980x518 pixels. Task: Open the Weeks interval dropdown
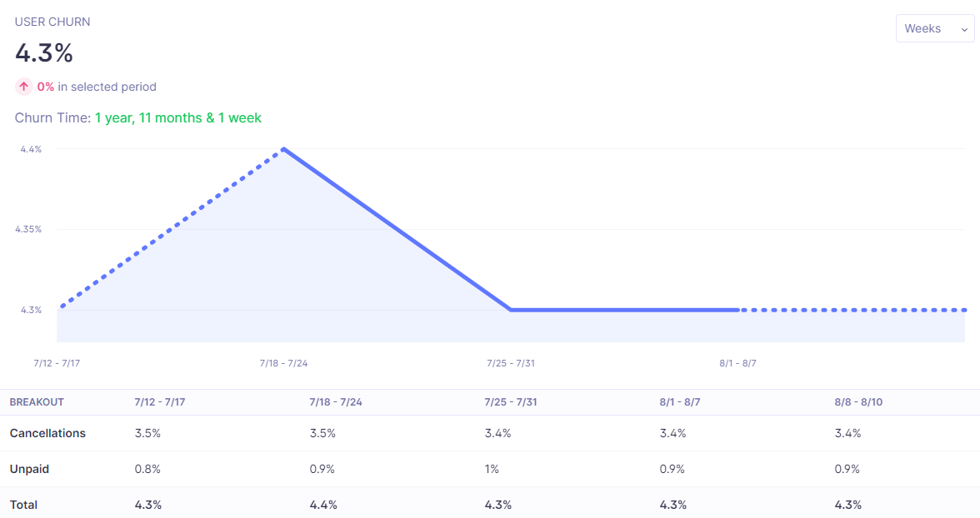pyautogui.click(x=934, y=28)
